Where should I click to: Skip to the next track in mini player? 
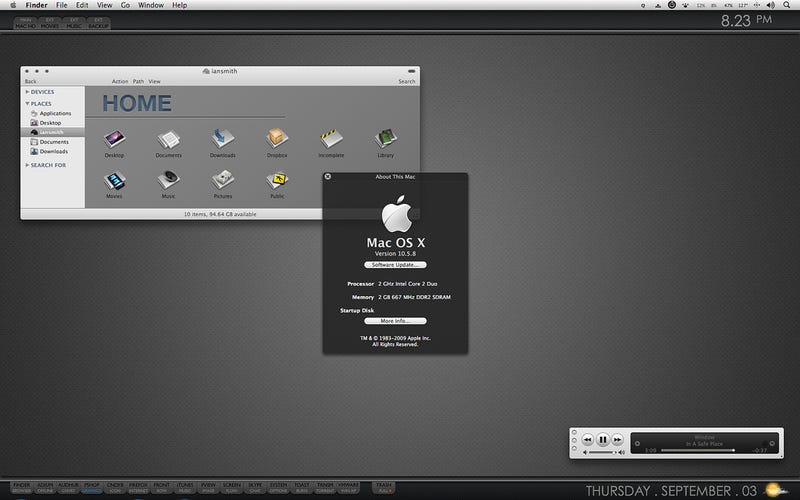[617, 439]
